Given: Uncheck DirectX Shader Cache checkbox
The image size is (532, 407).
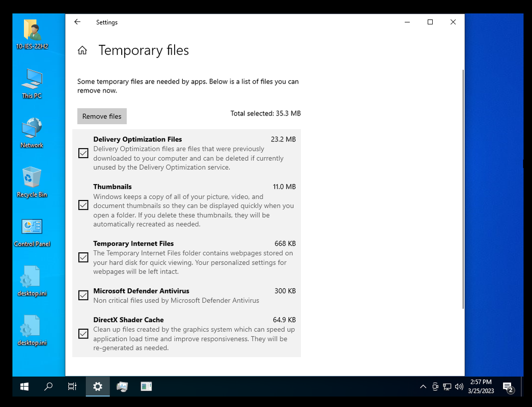Looking at the screenshot, I should pyautogui.click(x=83, y=334).
